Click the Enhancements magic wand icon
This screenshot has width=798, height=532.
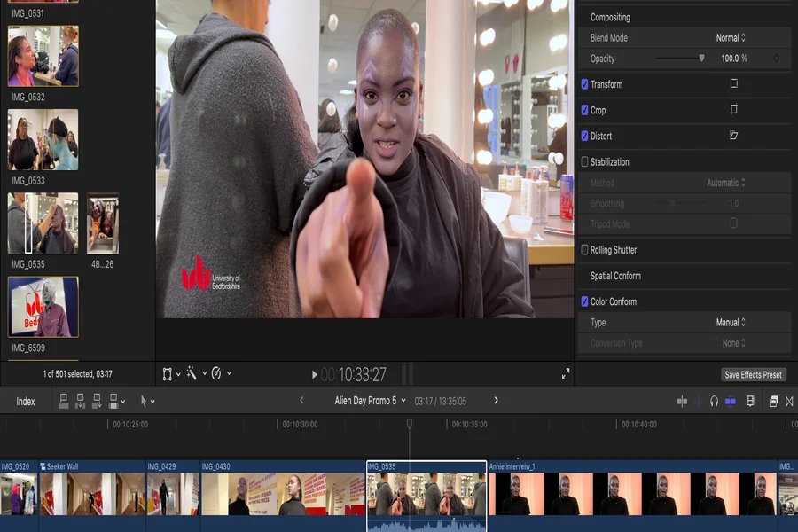[191, 372]
